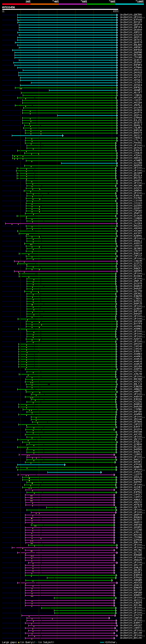Image resolution: width=146 pixels, height=644 pixels.
Task: Click the label UniRef100_P22292
Action: click(131, 402)
